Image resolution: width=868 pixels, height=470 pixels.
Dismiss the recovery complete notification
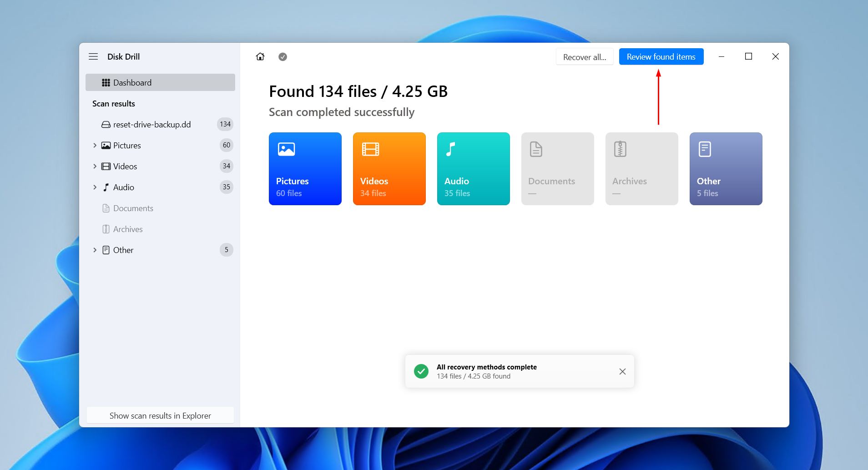(x=622, y=372)
